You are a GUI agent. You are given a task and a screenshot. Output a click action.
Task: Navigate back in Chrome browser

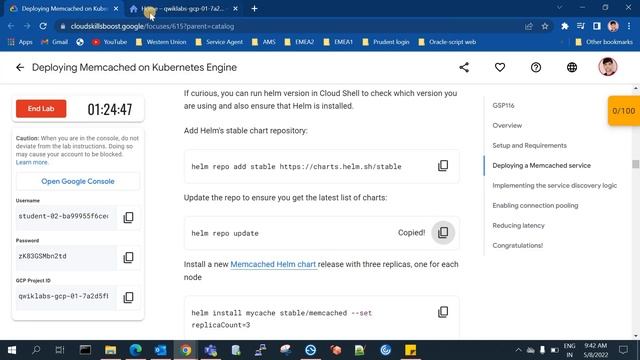(11, 26)
